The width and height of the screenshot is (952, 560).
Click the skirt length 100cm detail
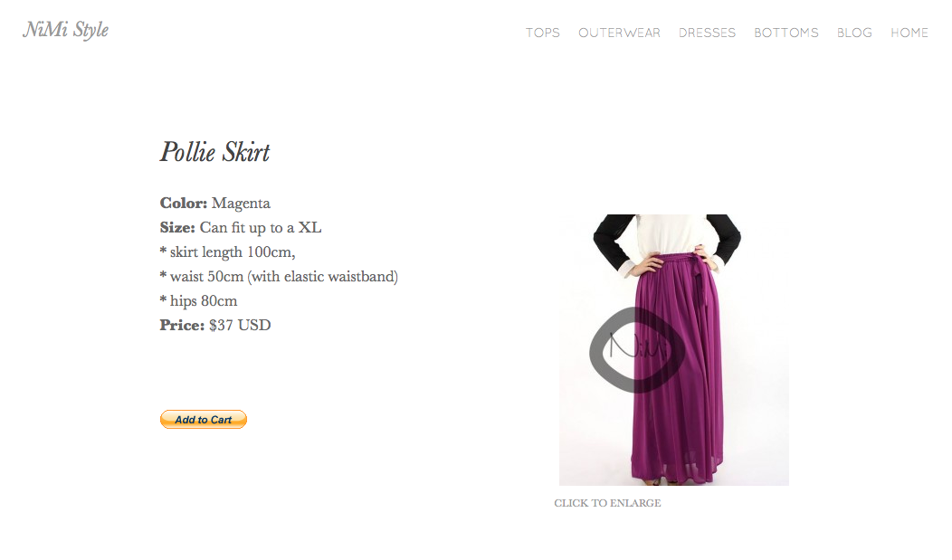228,252
